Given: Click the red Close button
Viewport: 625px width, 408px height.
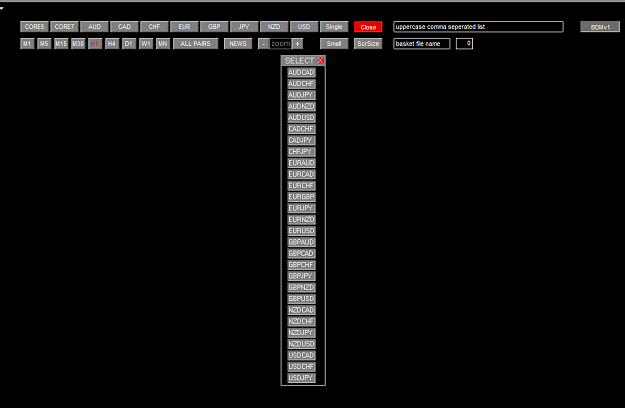Looking at the screenshot, I should (x=368, y=27).
